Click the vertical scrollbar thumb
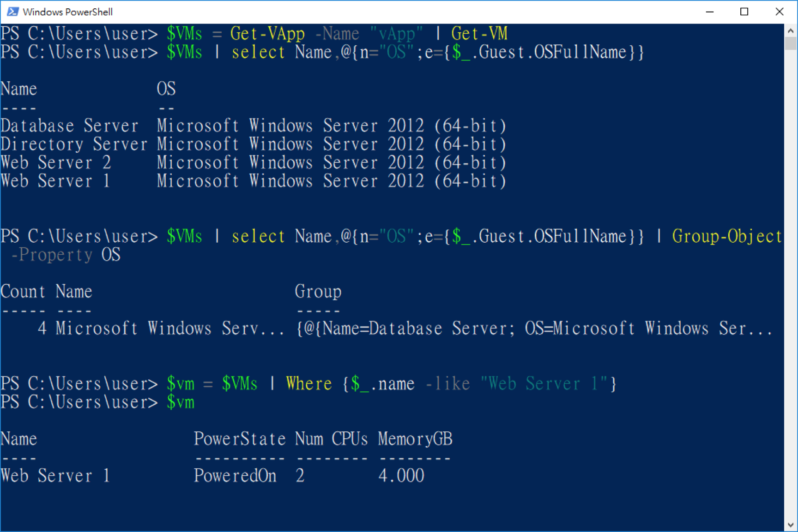The height and width of the screenshot is (532, 798). (x=791, y=43)
